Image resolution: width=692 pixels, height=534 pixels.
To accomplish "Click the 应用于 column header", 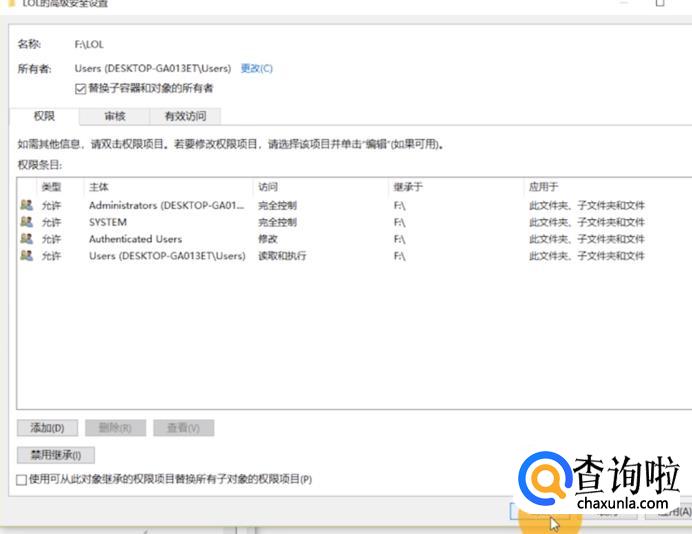I will click(x=543, y=187).
